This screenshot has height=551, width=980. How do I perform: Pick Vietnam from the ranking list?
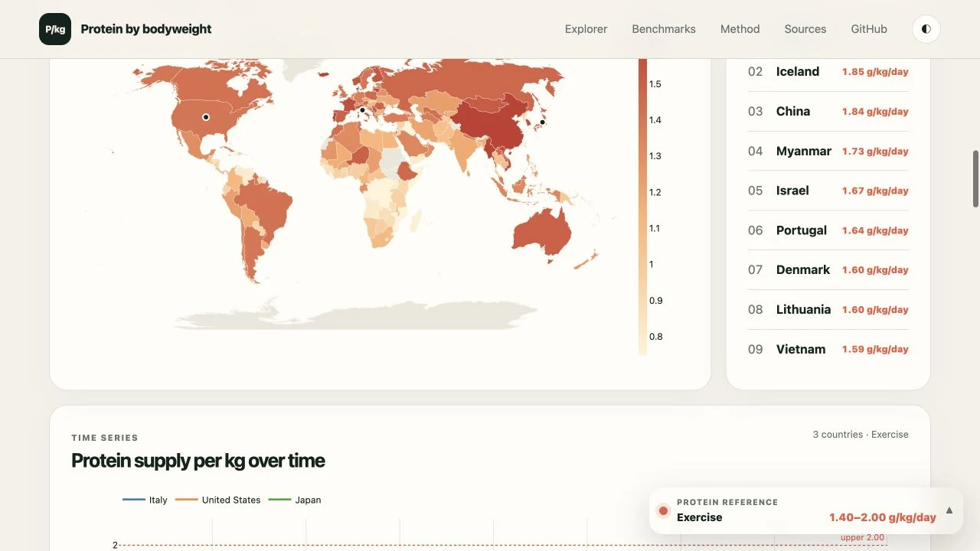[828, 350]
